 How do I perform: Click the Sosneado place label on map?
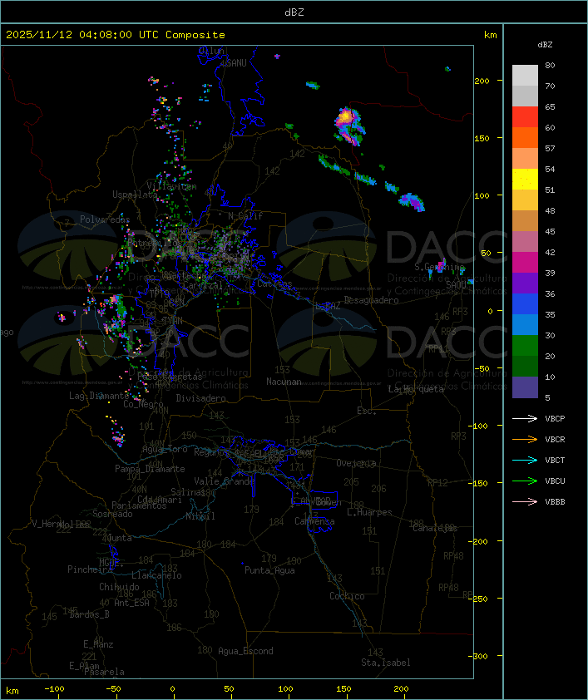click(x=112, y=514)
